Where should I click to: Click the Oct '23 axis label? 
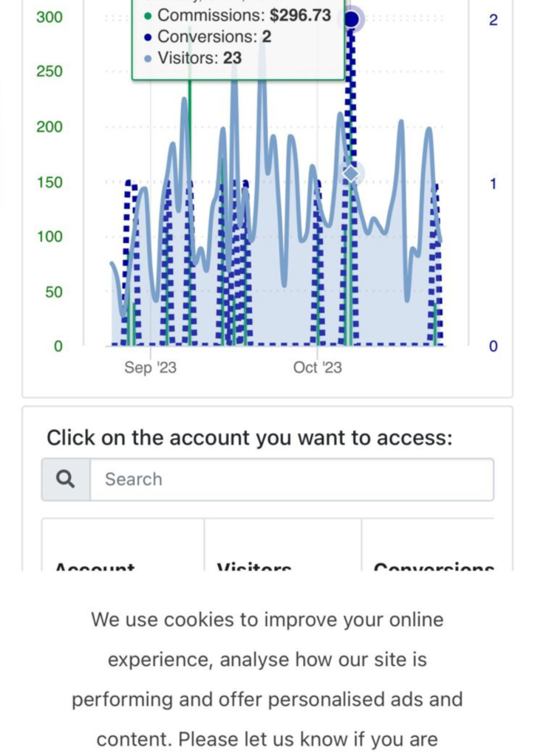pyautogui.click(x=318, y=368)
